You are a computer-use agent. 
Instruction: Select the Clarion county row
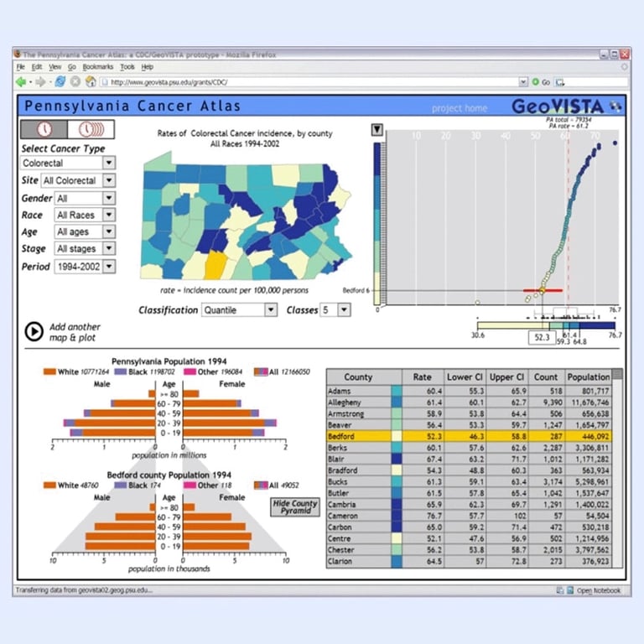469,561
